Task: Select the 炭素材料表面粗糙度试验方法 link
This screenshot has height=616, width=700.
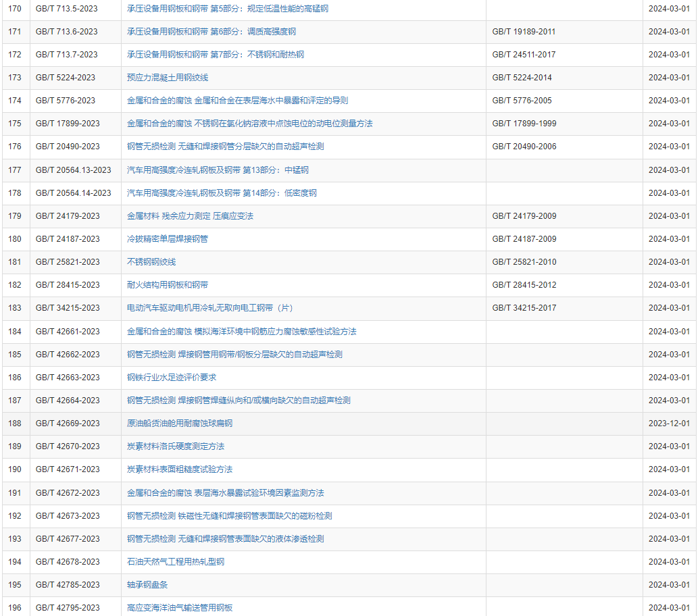Action: pyautogui.click(x=180, y=469)
